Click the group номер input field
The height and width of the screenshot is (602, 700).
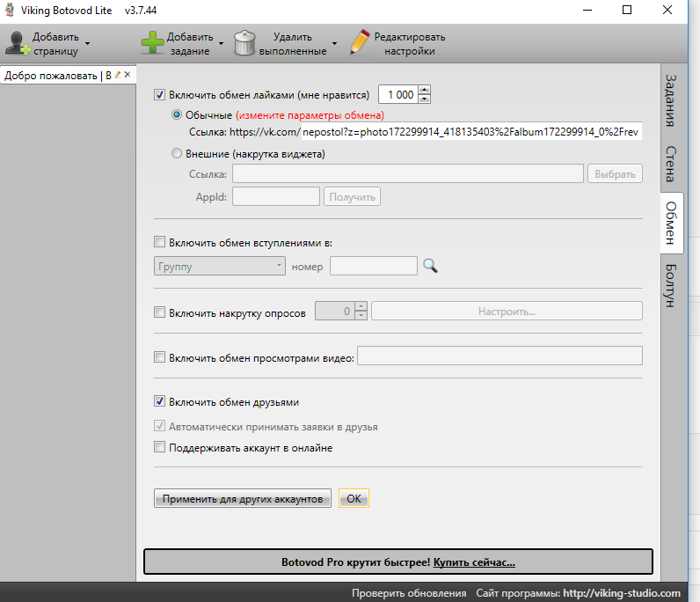374,266
